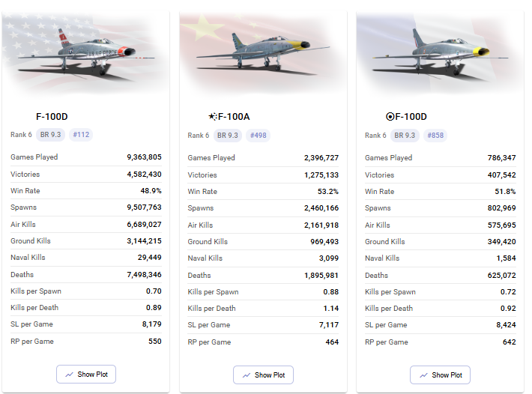Show plot for US F-100D
The image size is (532, 394).
tap(86, 375)
